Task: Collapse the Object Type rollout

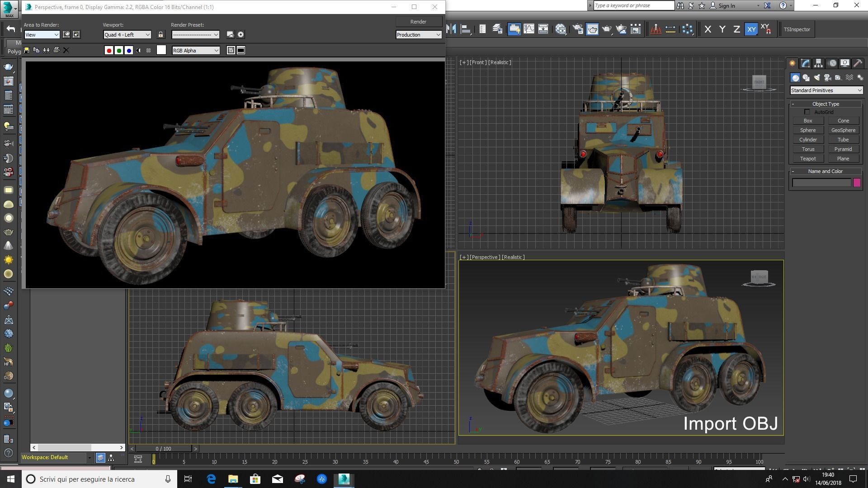Action: click(826, 104)
